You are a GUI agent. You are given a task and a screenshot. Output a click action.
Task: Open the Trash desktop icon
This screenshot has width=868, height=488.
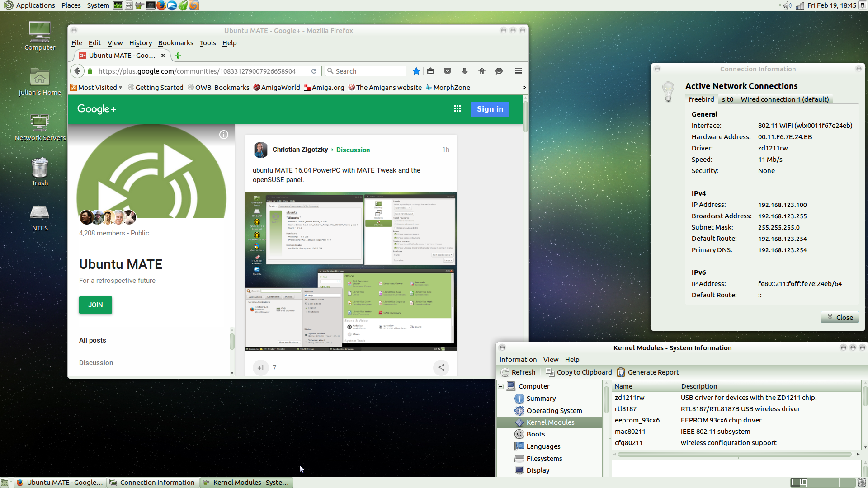(x=40, y=171)
